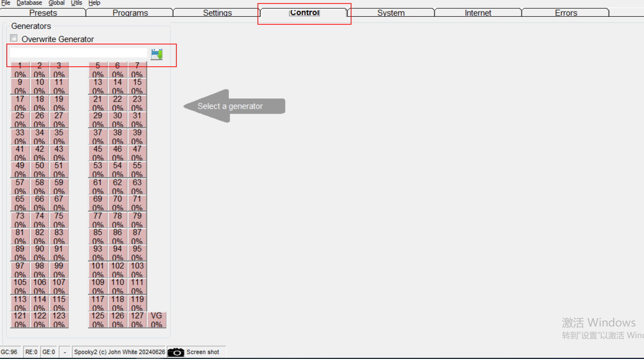Image resolution: width=644 pixels, height=359 pixels.
Task: Go to the Settings tab
Action: [x=217, y=13]
